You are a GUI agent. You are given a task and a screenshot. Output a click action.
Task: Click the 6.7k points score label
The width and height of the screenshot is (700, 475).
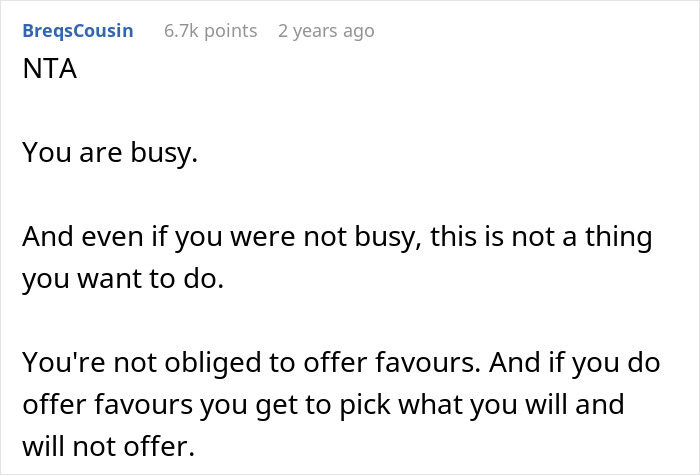coord(210,31)
